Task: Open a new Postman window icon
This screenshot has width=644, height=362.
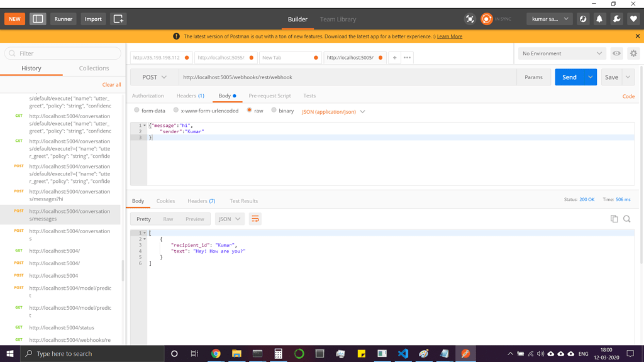Action: (117, 19)
